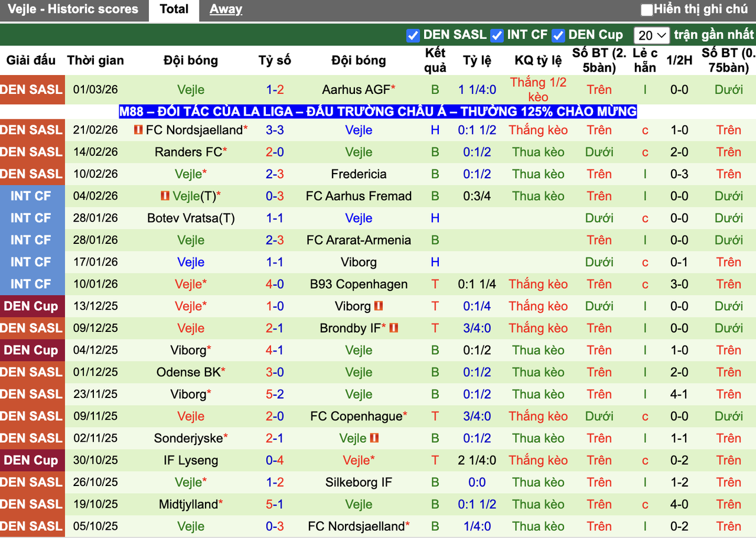Viewport: 756px width, 538px height.
Task: Uncheck the DEN Cup filter checkbox
Action: click(x=558, y=35)
